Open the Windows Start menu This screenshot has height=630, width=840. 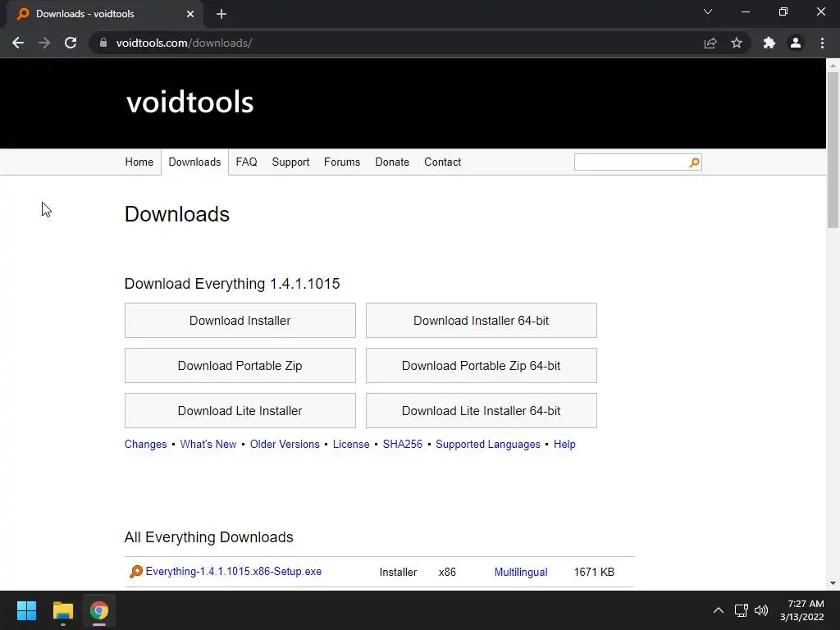(x=26, y=610)
